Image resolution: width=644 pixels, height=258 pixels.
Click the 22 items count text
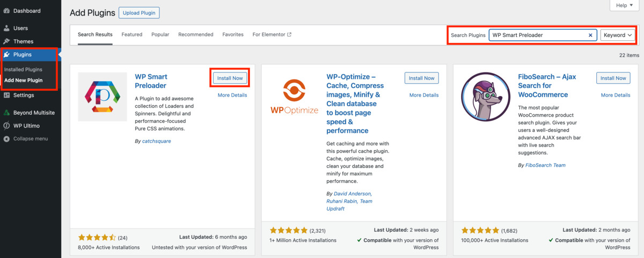[x=629, y=55]
